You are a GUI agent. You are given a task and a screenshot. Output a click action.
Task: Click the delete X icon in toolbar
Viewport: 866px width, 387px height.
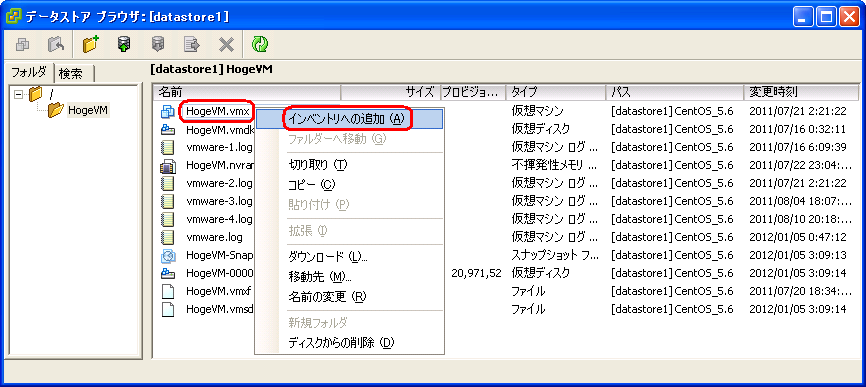[x=226, y=44]
